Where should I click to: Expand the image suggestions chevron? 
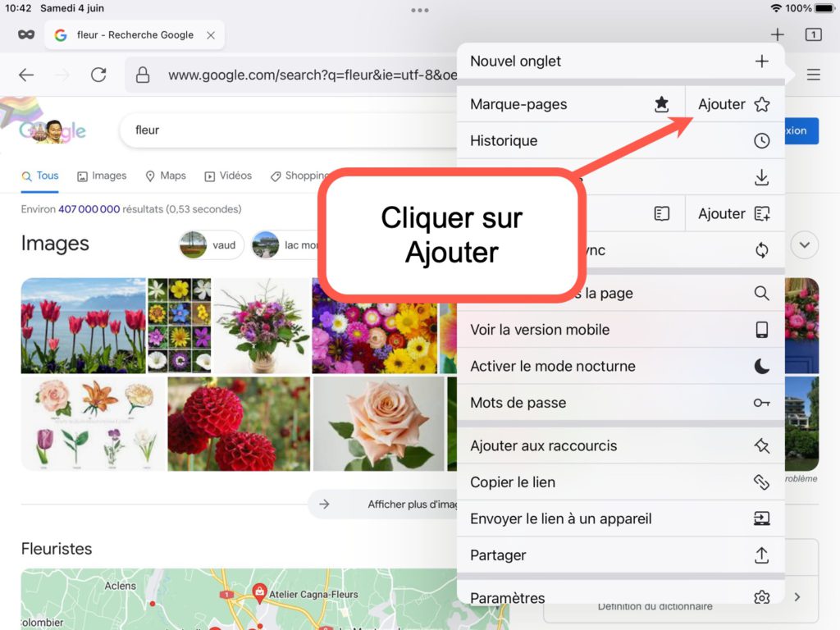(804, 244)
